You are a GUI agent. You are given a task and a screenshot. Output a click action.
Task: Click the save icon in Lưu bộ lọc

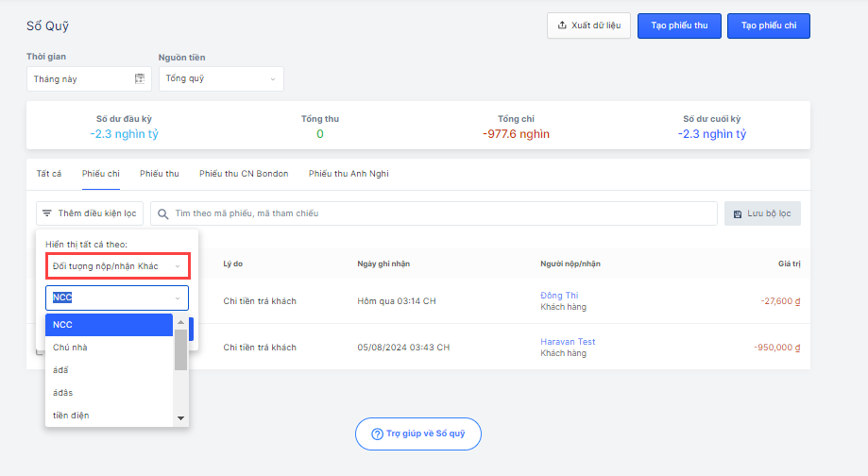tap(737, 213)
